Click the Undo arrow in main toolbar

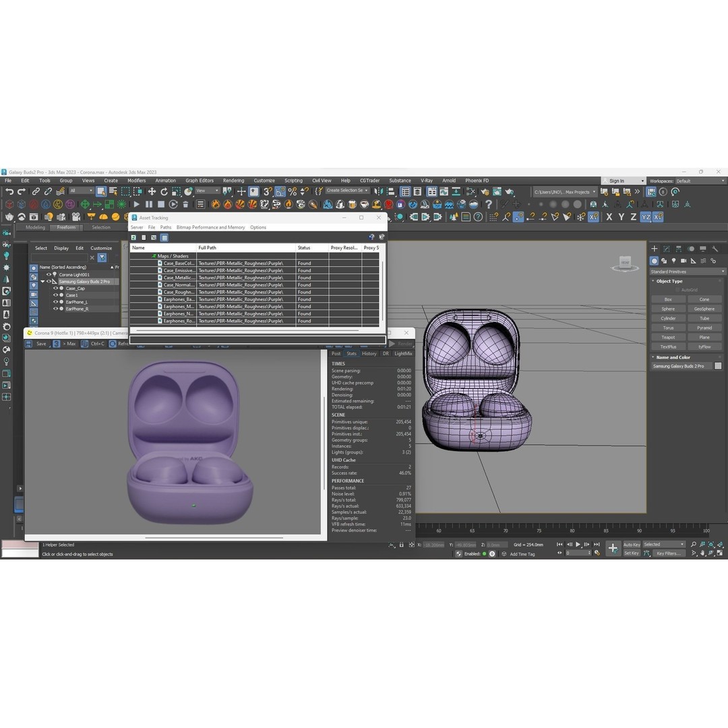pos(9,191)
